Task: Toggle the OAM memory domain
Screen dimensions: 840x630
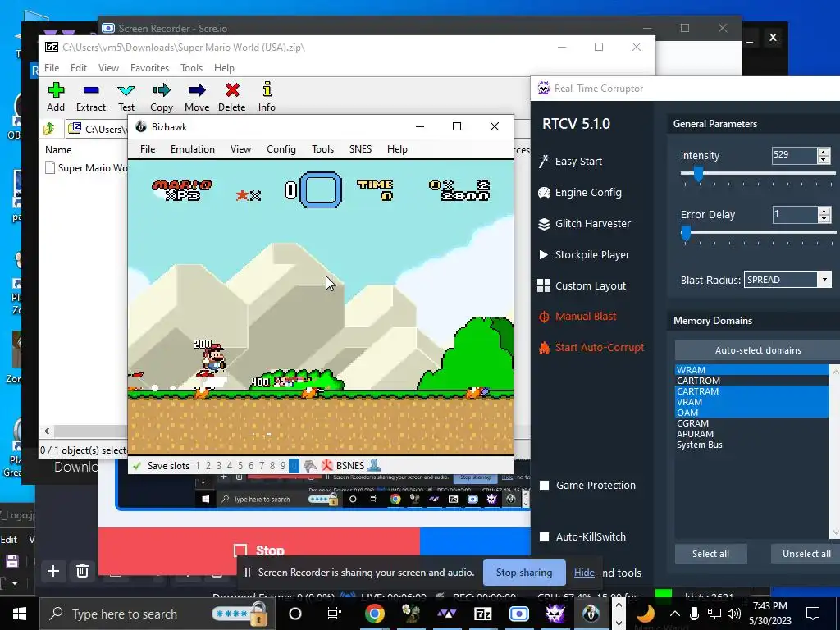Action: [751, 413]
